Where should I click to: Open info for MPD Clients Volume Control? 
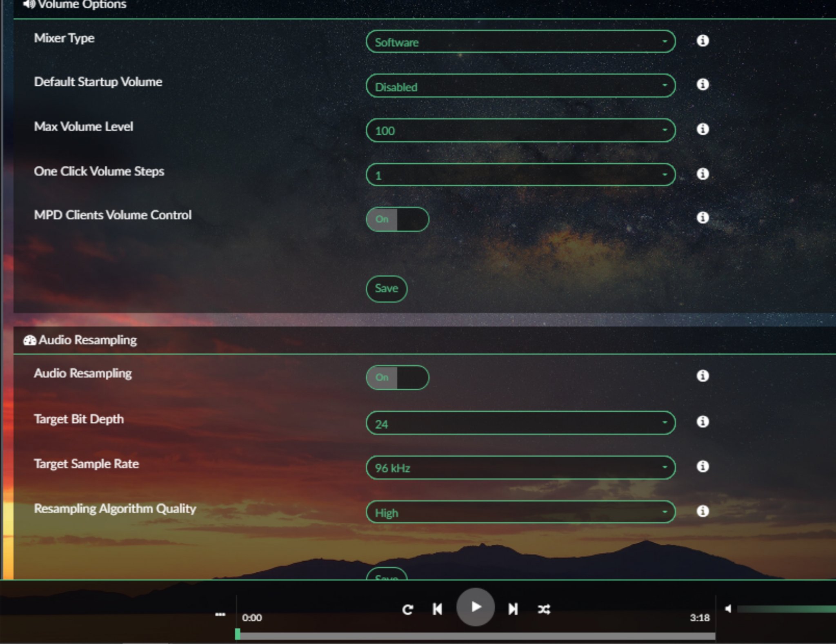(703, 218)
